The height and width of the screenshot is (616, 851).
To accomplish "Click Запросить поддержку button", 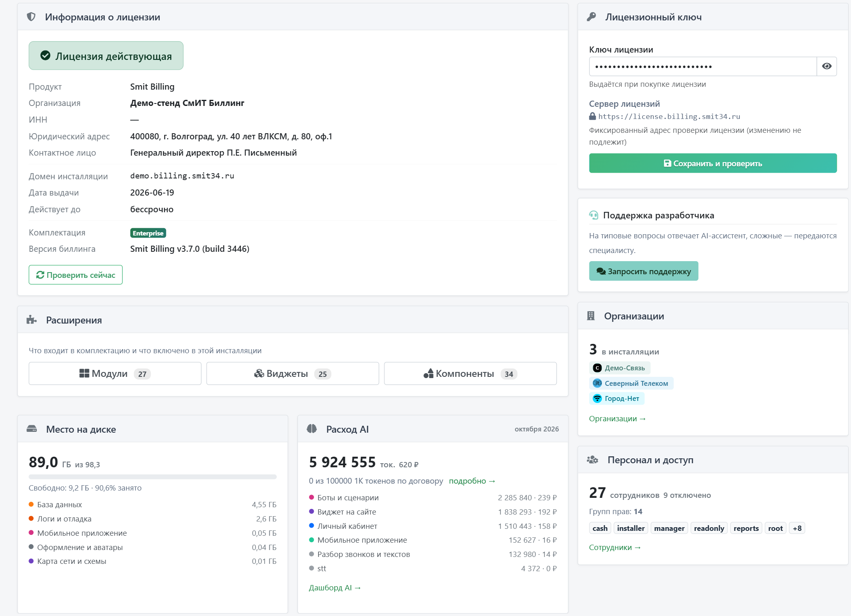I will point(644,271).
